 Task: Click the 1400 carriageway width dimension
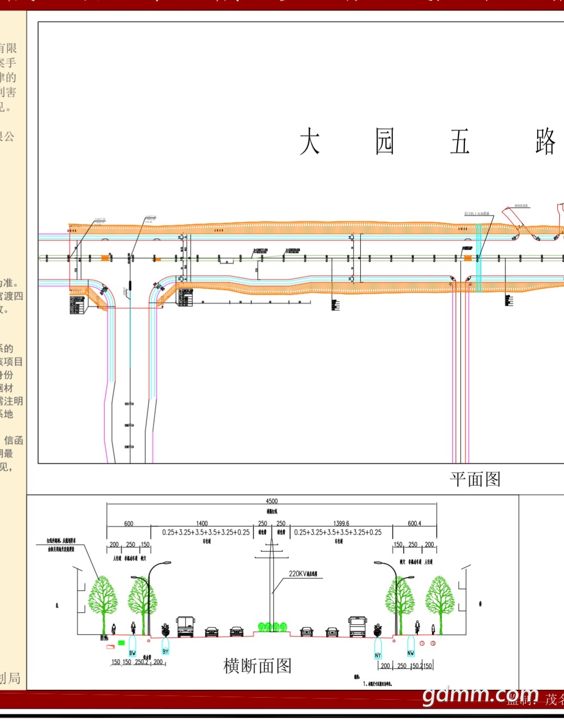point(202,523)
